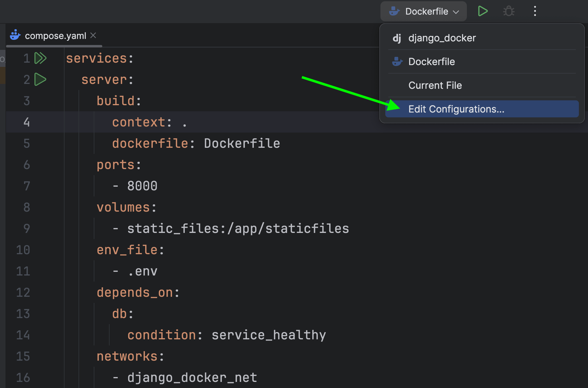Viewport: 588px width, 388px height.
Task: Select Dockerfile in the configurations popup
Action: point(432,62)
